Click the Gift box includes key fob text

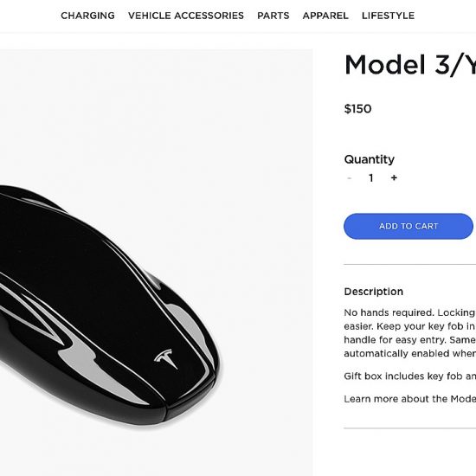pyautogui.click(x=410, y=376)
